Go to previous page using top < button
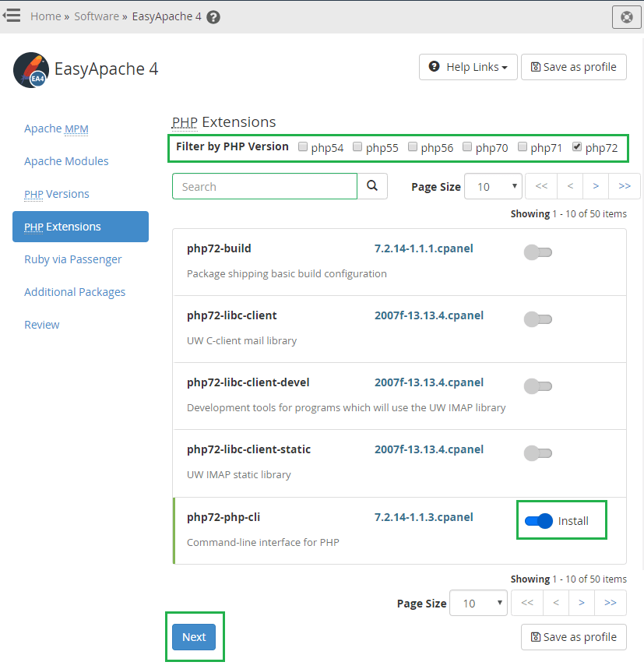Screen dimensions: 644x669 tap(570, 186)
